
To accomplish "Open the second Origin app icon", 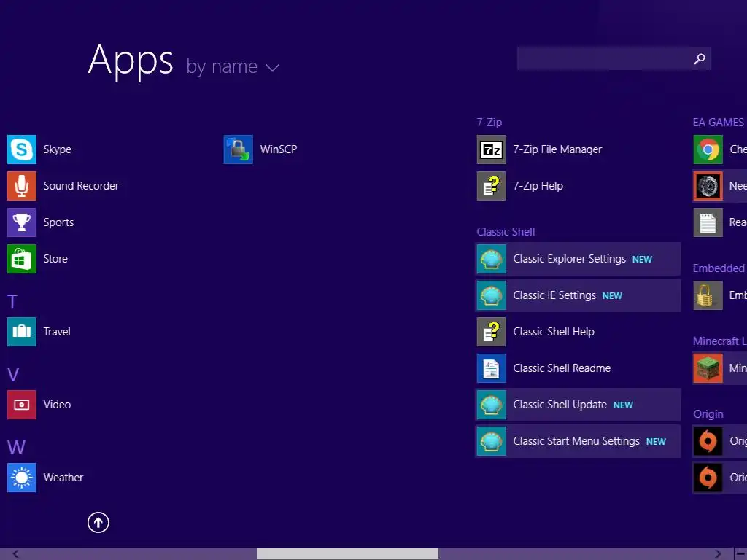I will click(x=708, y=478).
